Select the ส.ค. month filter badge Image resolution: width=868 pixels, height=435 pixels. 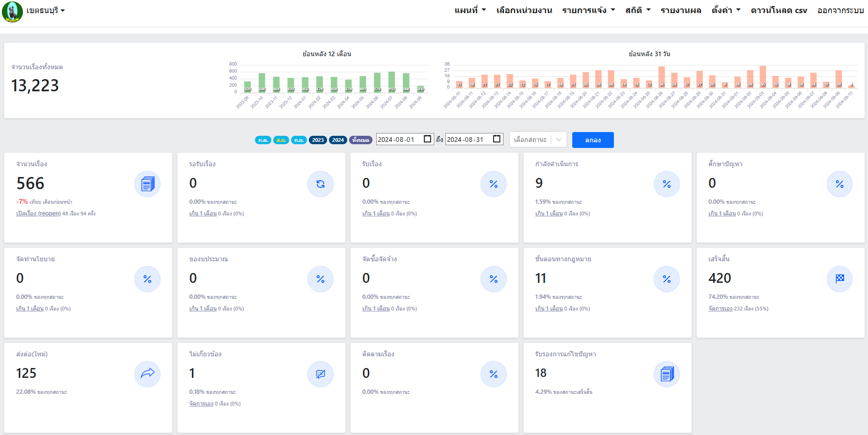(281, 140)
